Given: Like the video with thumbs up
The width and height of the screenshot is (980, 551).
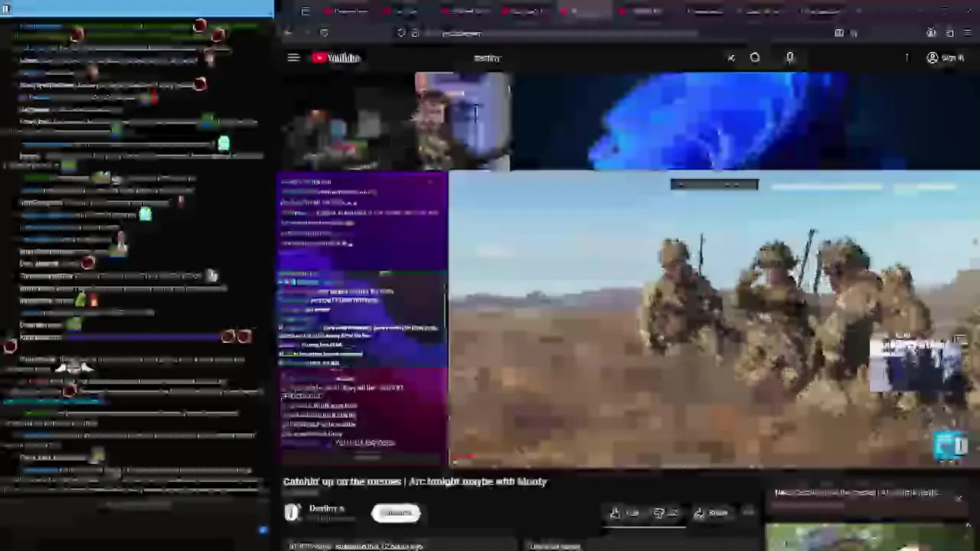Looking at the screenshot, I should [x=624, y=514].
